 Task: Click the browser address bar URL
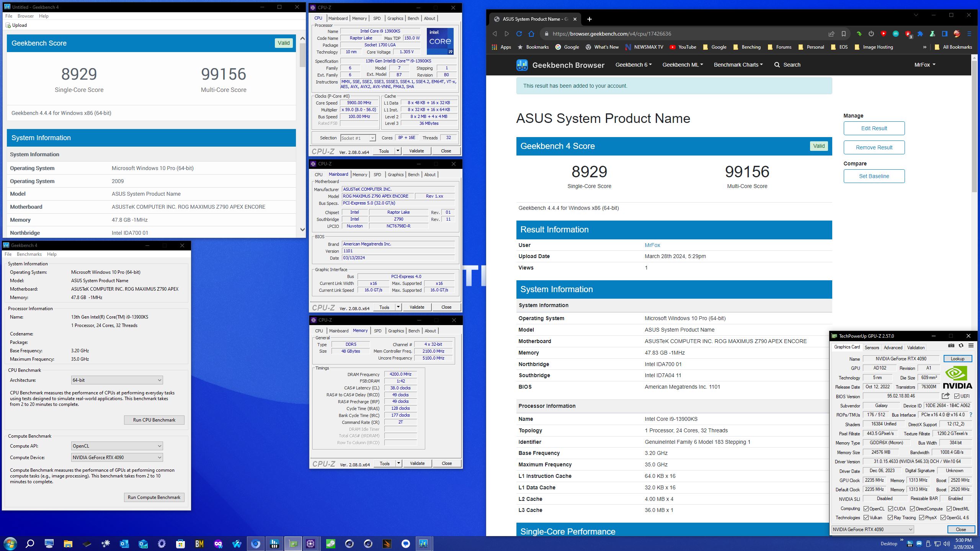(612, 34)
